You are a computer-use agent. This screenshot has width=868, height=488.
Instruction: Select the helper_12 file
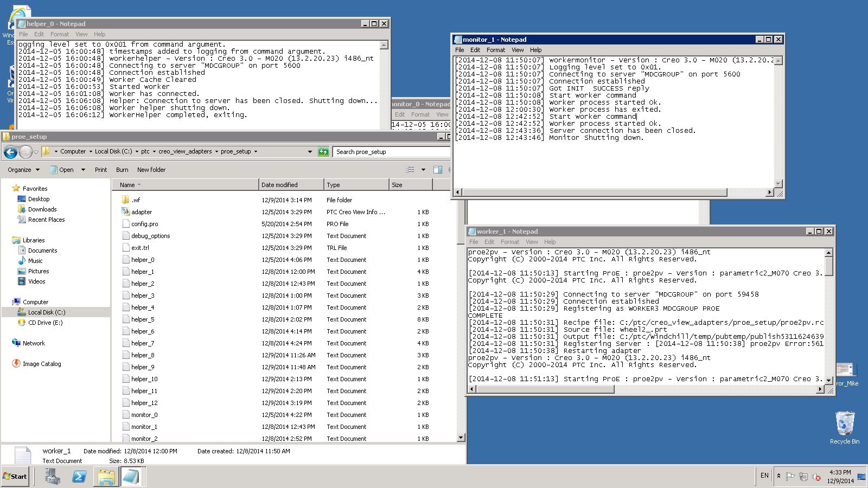coord(144,403)
